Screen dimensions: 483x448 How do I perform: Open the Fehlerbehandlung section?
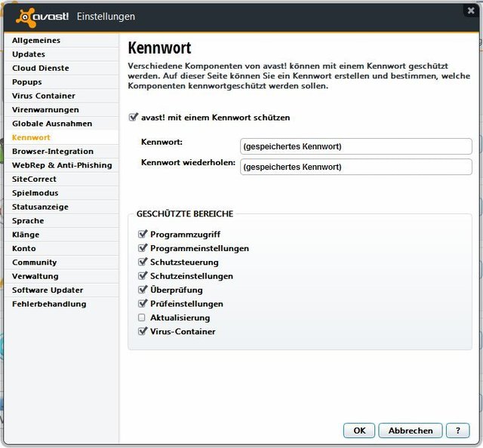[x=49, y=304]
